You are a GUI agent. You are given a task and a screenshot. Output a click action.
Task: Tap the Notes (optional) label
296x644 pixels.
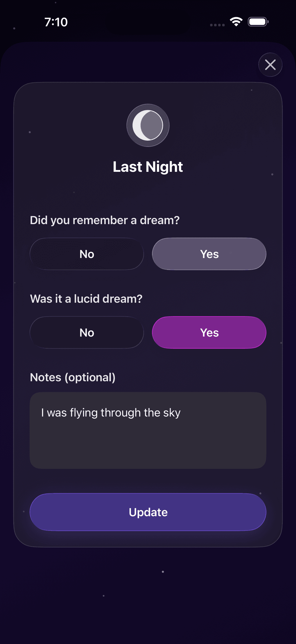pos(73,377)
